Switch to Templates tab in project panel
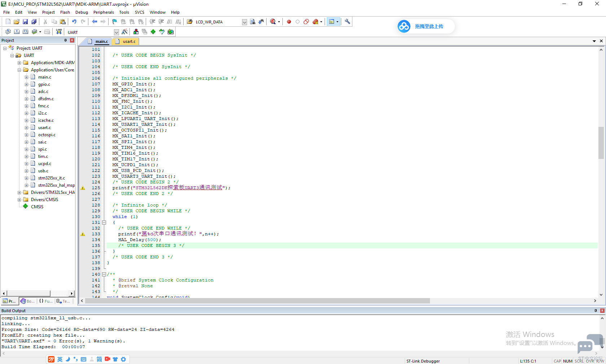 point(63,301)
